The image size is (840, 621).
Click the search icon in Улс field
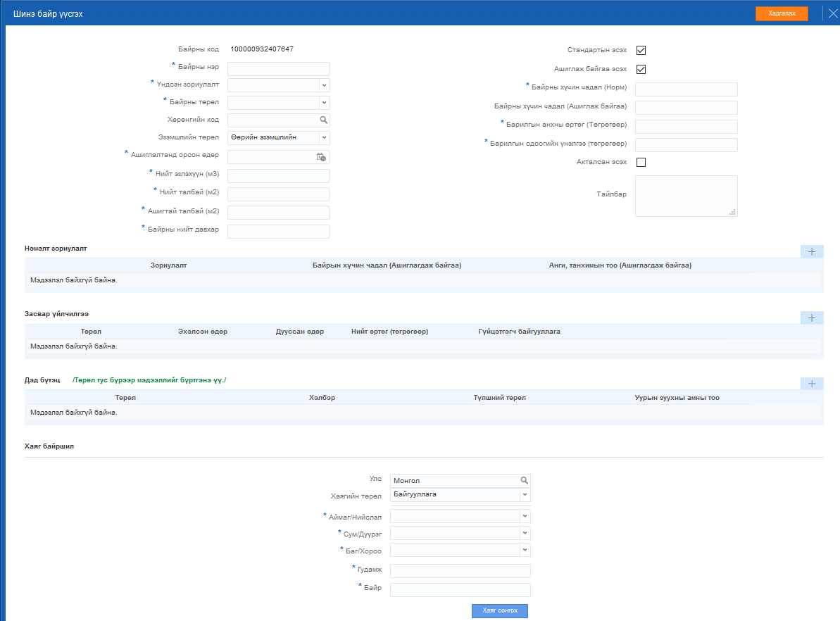525,481
